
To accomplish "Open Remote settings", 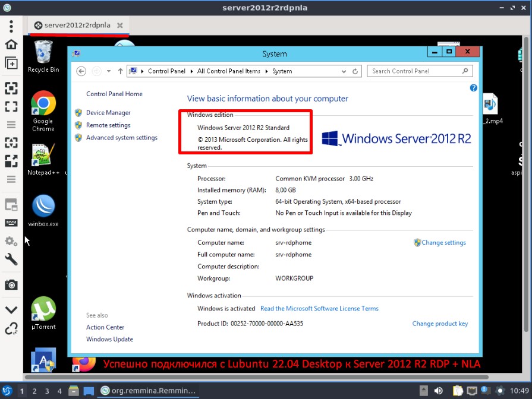I will coord(108,125).
